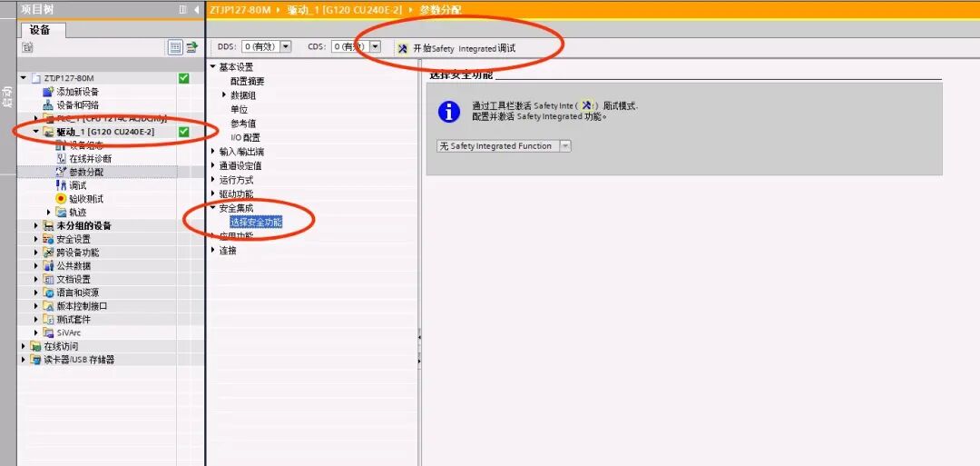Click the 文档设置 documentation icon
The width and height of the screenshot is (980, 466).
click(49, 279)
